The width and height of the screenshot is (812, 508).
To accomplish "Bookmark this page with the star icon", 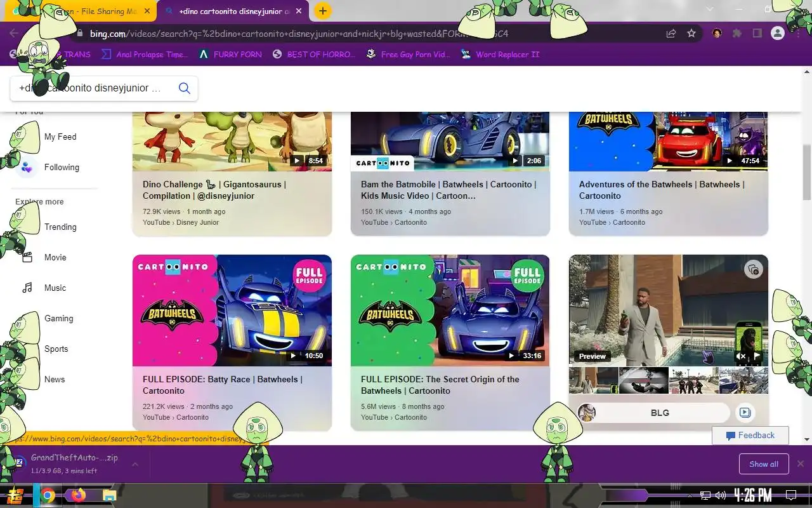I will coord(691,33).
